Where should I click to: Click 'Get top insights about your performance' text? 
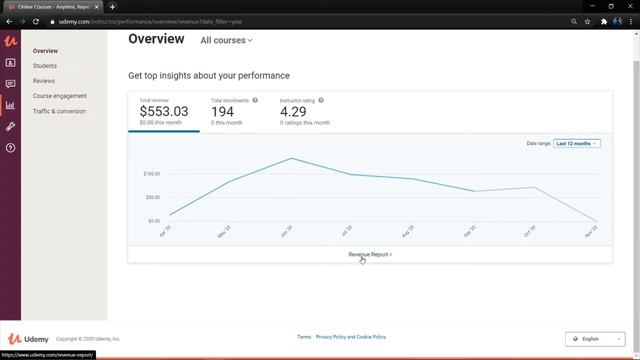point(209,76)
